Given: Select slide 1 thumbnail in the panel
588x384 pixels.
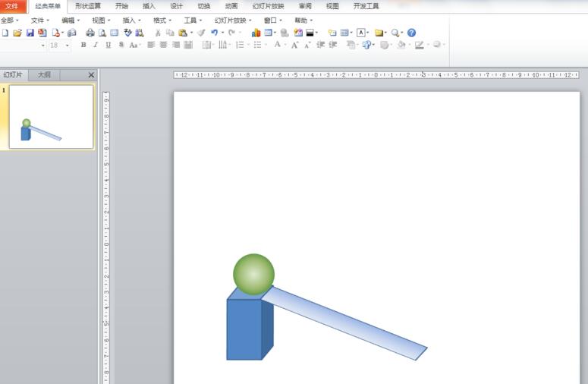Looking at the screenshot, I should coord(51,117).
